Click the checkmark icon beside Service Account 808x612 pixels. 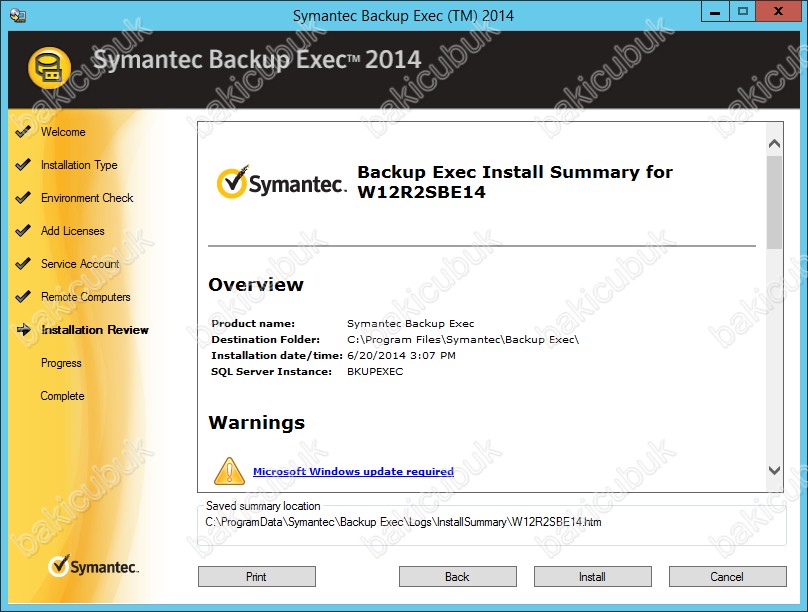pos(23,264)
